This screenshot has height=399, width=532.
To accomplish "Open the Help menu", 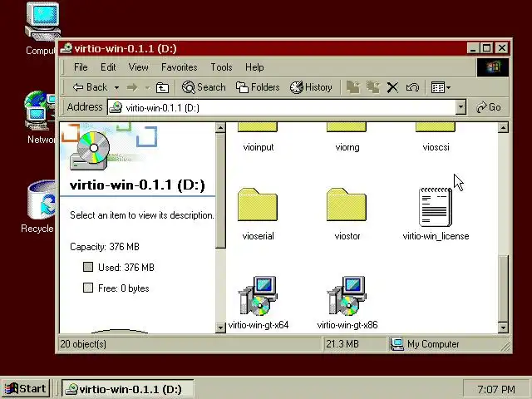I will 254,67.
